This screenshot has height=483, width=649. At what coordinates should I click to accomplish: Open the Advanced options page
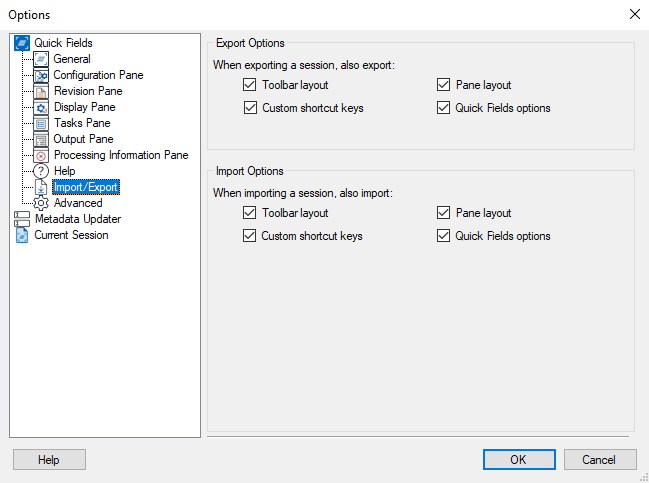click(78, 203)
